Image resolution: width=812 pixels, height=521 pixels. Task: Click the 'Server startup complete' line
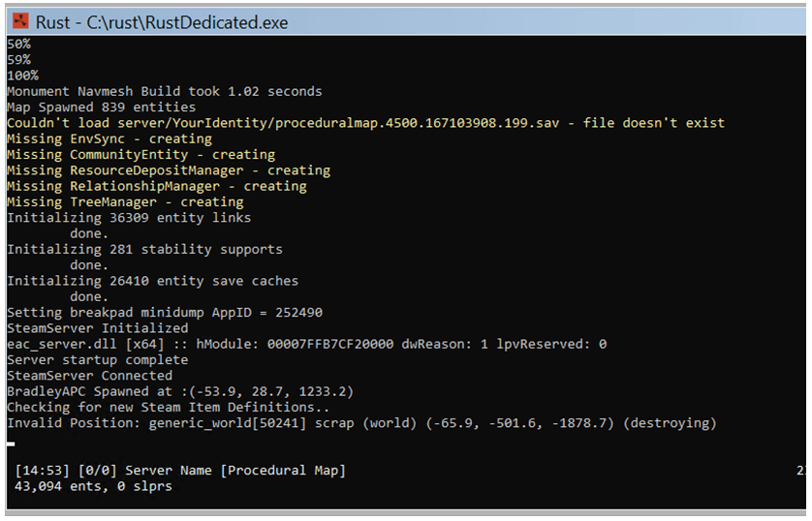[97, 360]
